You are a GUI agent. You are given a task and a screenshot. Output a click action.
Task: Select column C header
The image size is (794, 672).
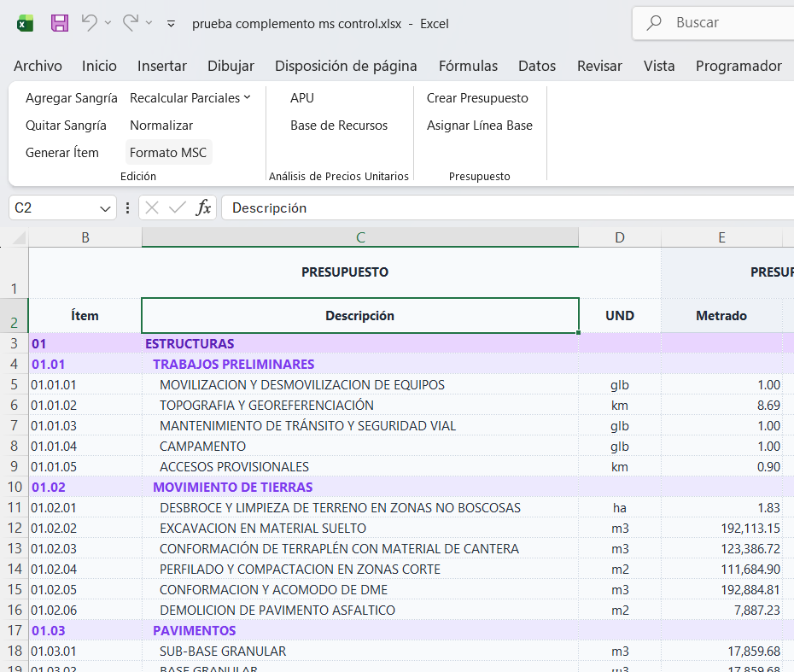pos(360,237)
